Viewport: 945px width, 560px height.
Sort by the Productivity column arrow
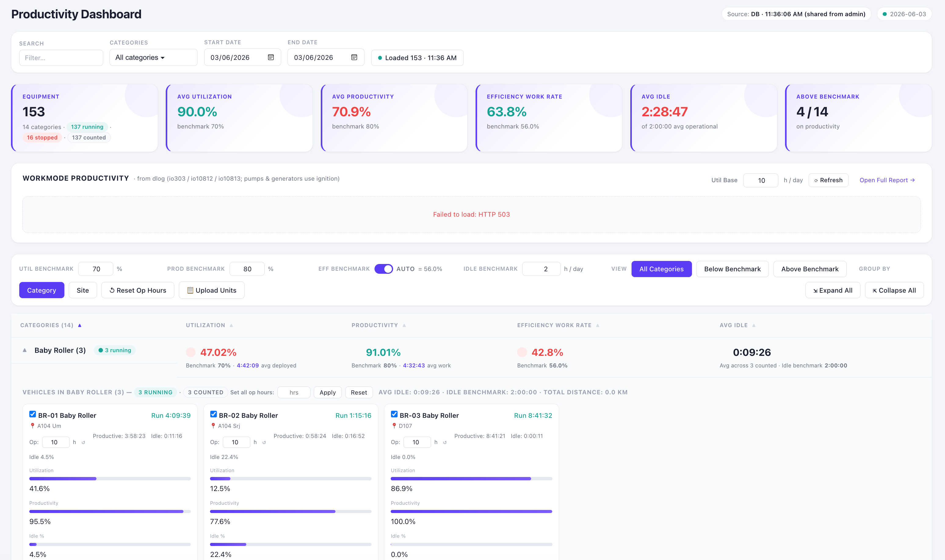404,325
